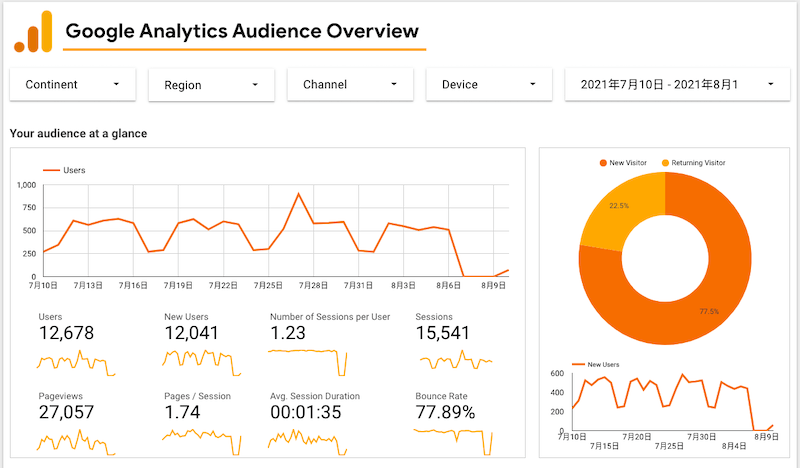Click the 600 y-axis label on New Users chart

click(557, 374)
